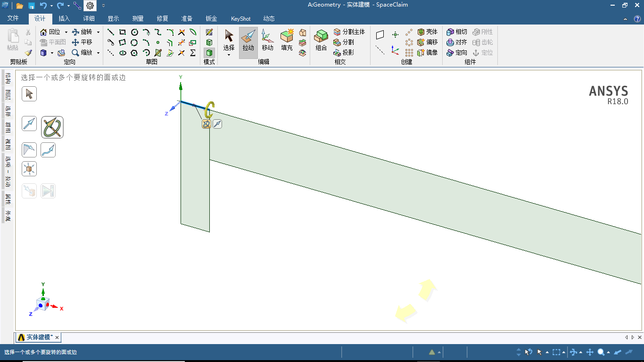The height and width of the screenshot is (362, 644).
Task: Click the format painter brush in 剪贴板
Action: click(x=28, y=53)
